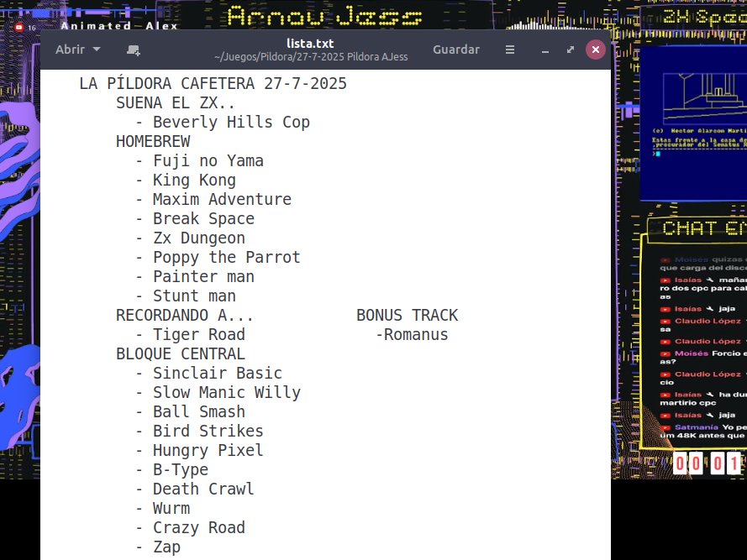Click the 'King Kong' line
This screenshot has height=560, width=747.
coord(186,180)
